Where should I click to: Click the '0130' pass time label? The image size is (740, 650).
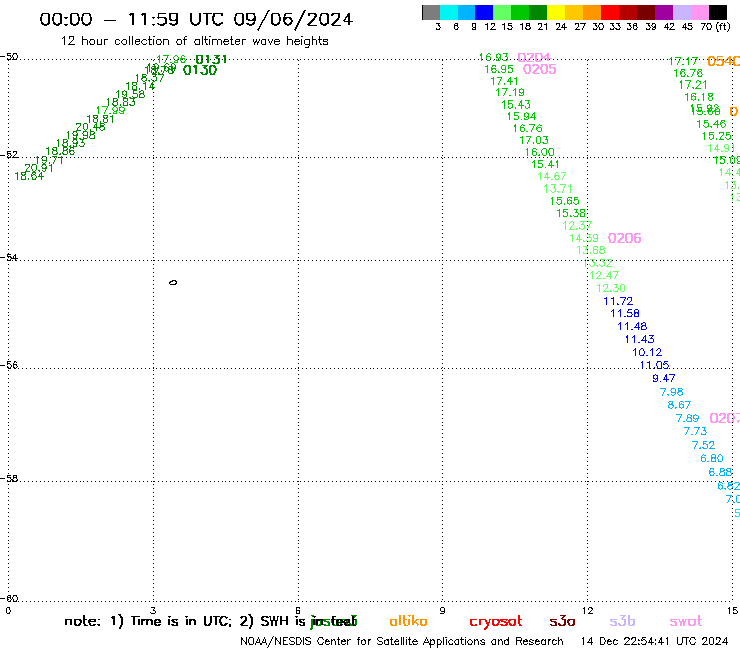pyautogui.click(x=200, y=70)
